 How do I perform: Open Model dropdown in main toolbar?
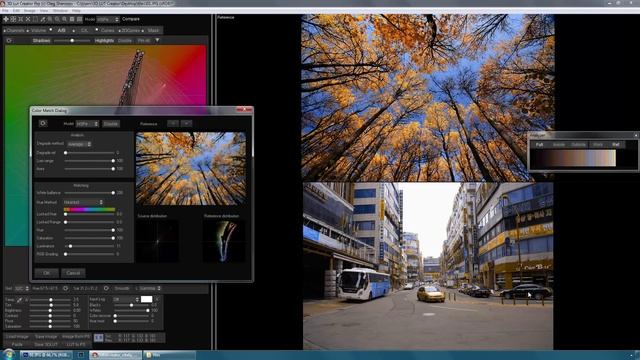108,19
